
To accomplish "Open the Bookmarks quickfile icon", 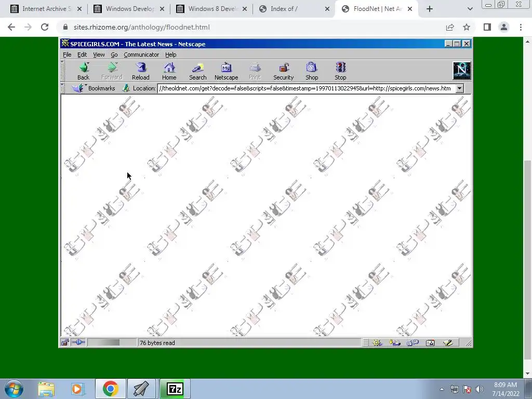I will point(78,88).
